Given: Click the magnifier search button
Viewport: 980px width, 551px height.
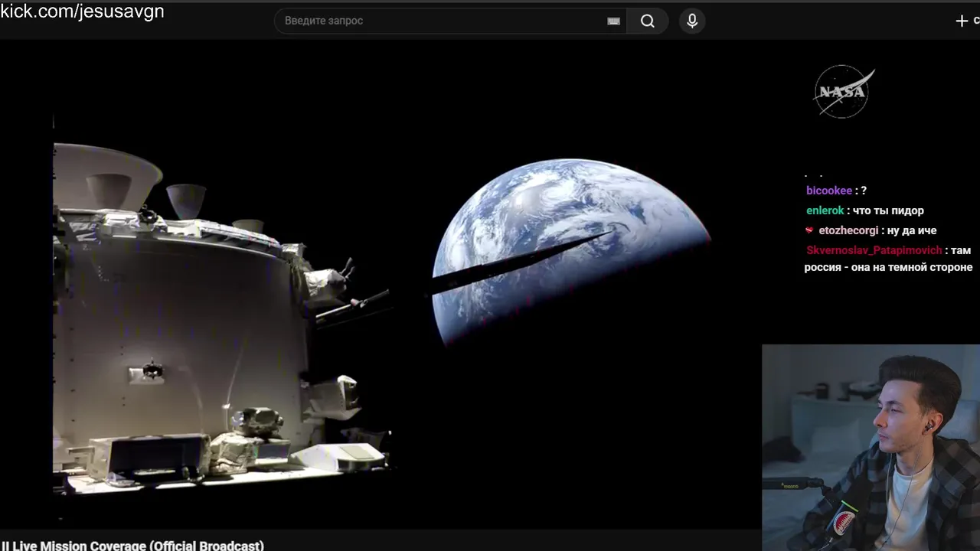Looking at the screenshot, I should click(x=648, y=21).
